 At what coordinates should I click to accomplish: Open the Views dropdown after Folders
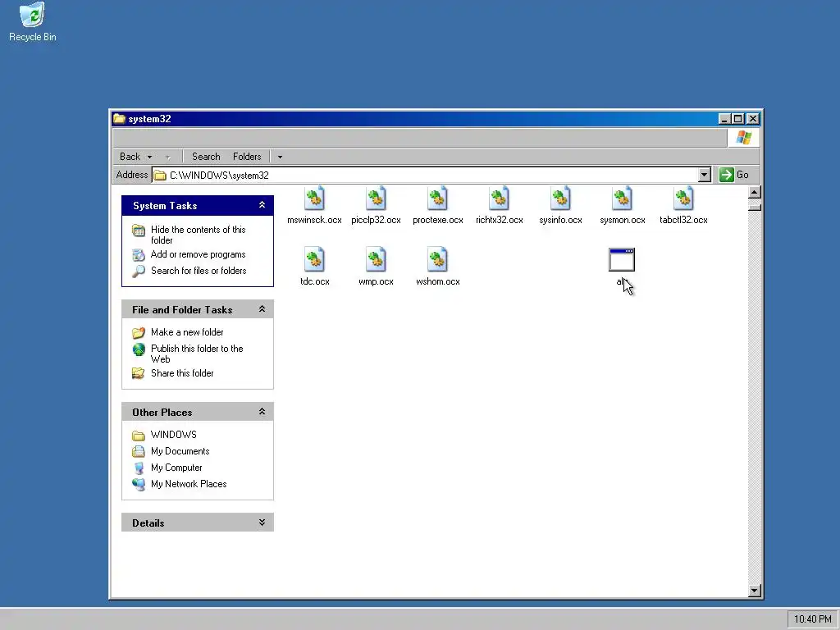coord(280,157)
